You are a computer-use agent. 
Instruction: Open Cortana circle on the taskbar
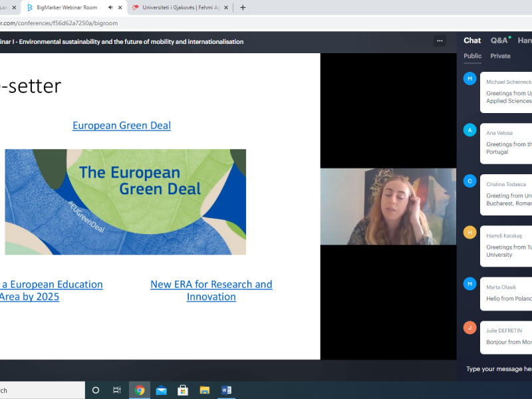point(96,390)
